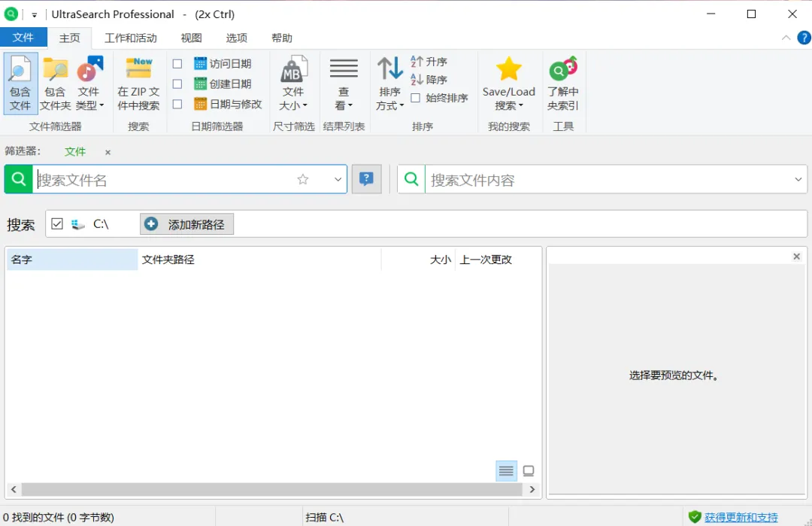812x526 pixels.
Task: Click the 创建日期 (creation date) calendar icon
Action: pos(200,84)
